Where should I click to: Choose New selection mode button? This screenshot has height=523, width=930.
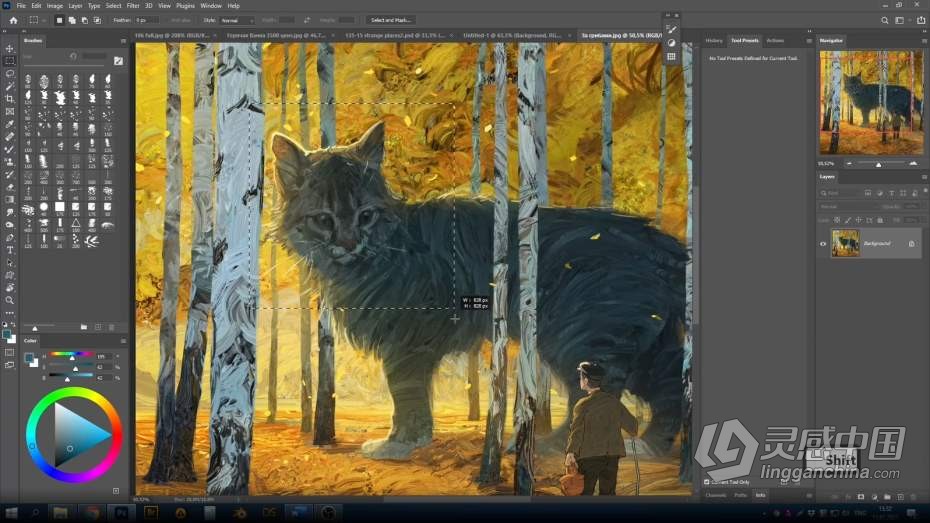(x=59, y=20)
